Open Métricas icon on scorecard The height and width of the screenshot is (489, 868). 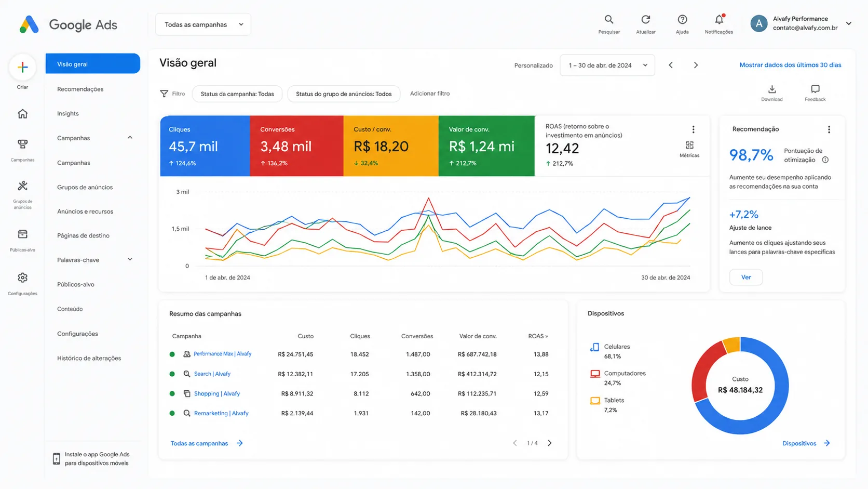[x=689, y=145]
